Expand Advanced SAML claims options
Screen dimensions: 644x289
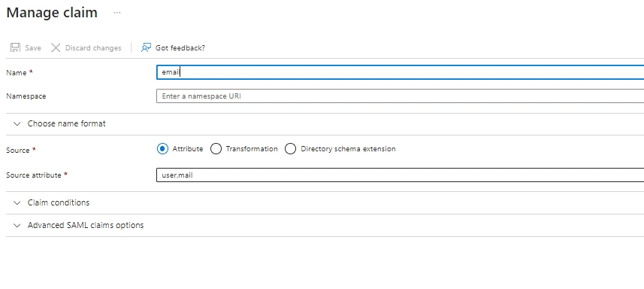tap(86, 225)
